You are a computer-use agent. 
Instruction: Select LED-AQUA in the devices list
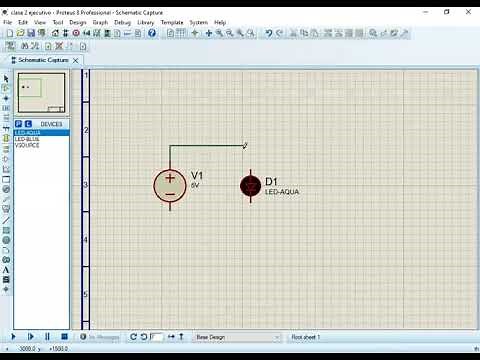click(41, 133)
